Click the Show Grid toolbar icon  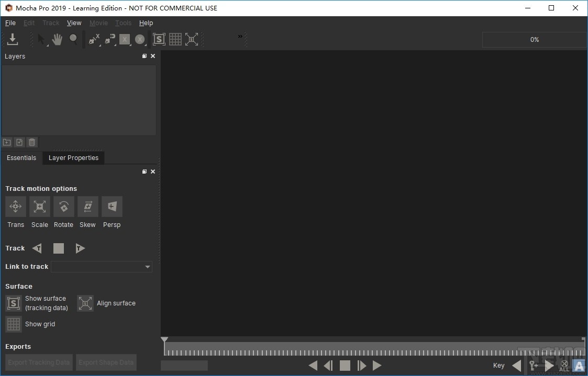pos(175,39)
